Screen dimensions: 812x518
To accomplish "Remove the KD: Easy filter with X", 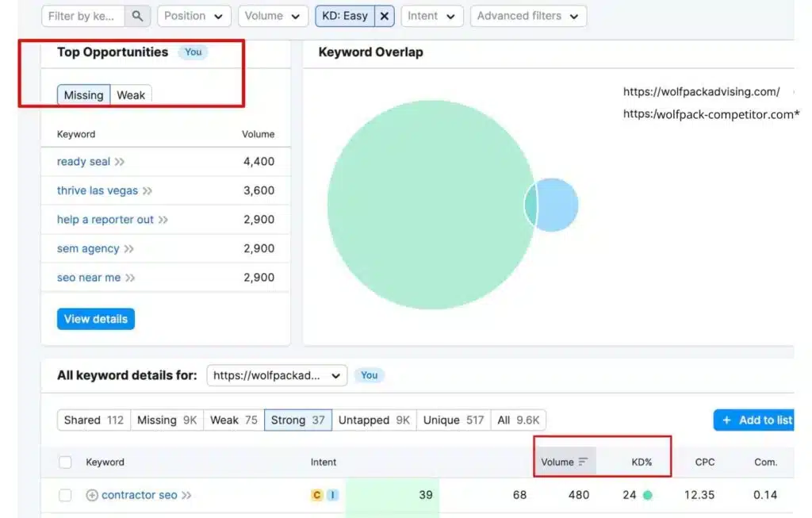I will click(x=385, y=16).
